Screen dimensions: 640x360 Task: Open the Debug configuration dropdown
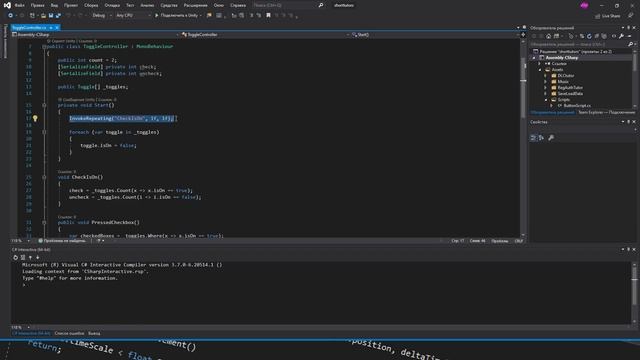(x=102, y=16)
